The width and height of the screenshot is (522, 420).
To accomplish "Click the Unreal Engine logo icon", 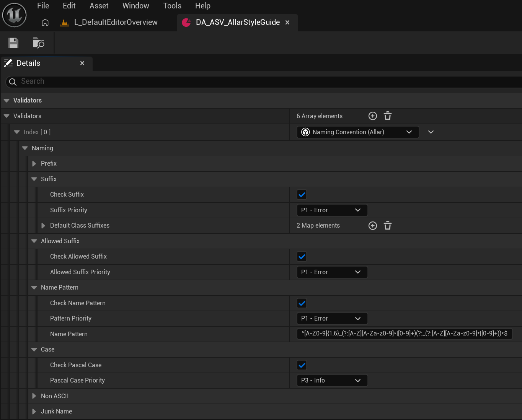I will (x=15, y=15).
